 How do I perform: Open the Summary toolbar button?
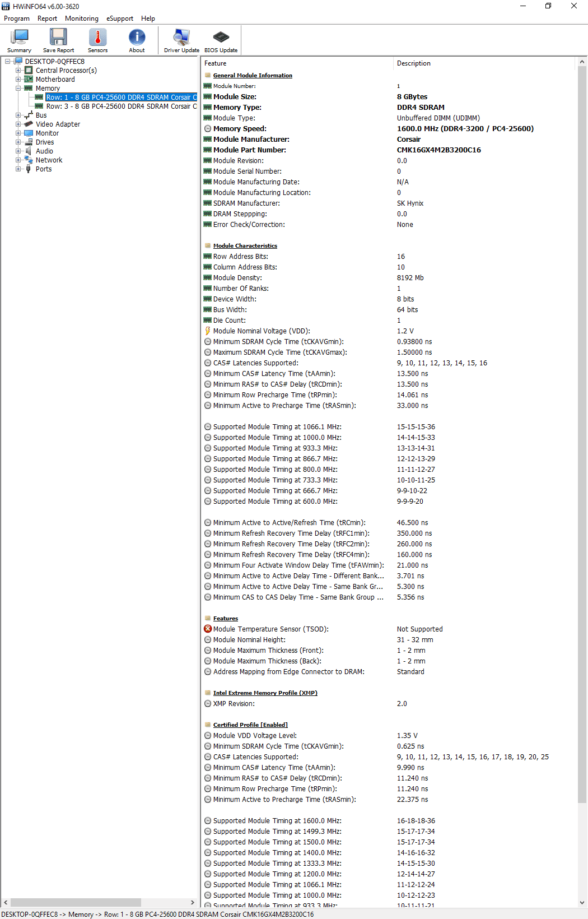19,40
